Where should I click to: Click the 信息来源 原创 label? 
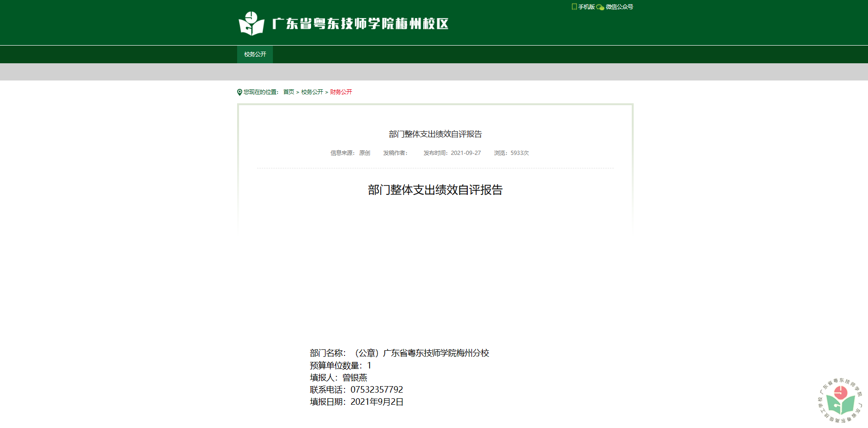[x=350, y=153]
